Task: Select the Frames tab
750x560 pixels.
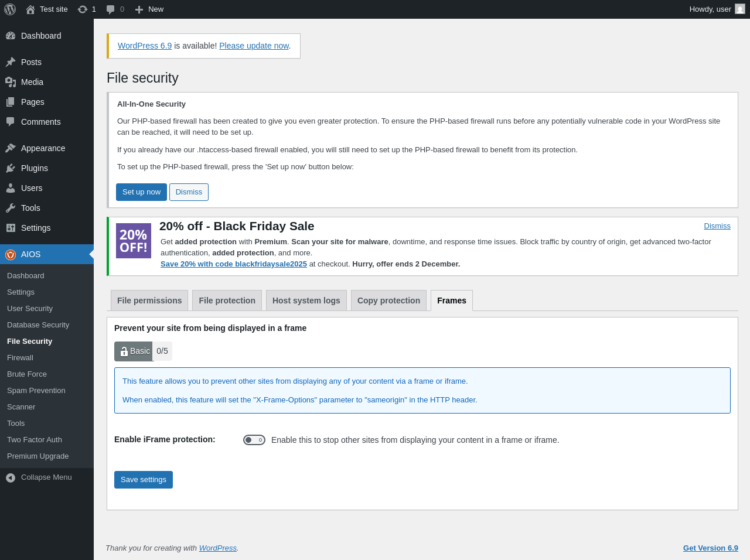Action: click(x=452, y=301)
